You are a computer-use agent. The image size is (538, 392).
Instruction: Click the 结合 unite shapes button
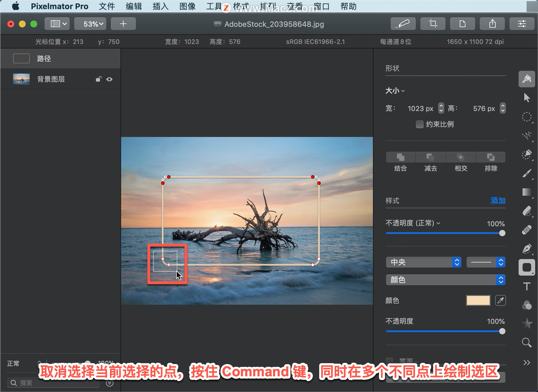(x=400, y=157)
